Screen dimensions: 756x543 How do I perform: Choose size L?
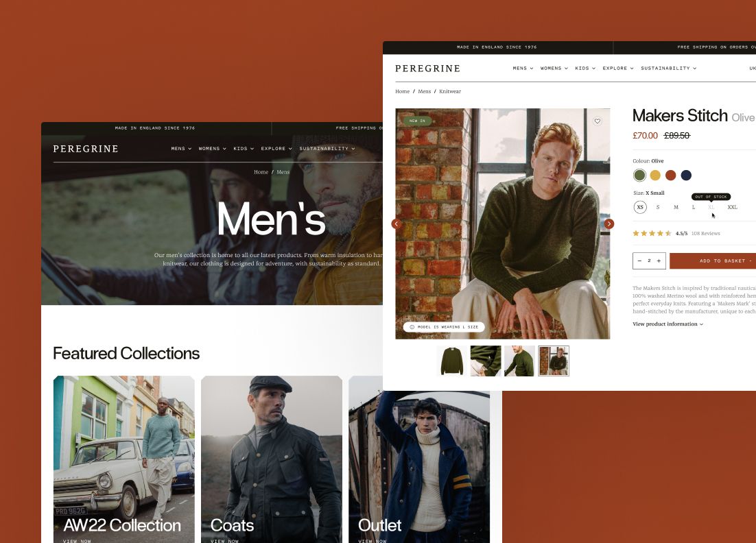(694, 207)
